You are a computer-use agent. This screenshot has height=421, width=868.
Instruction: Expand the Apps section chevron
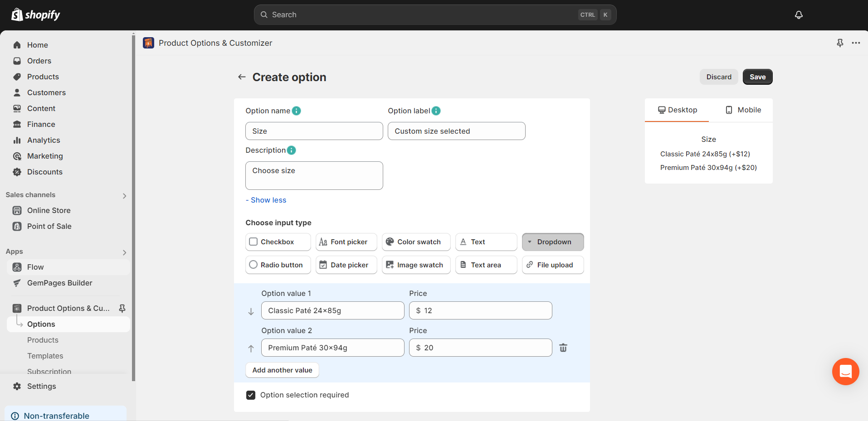[124, 252]
